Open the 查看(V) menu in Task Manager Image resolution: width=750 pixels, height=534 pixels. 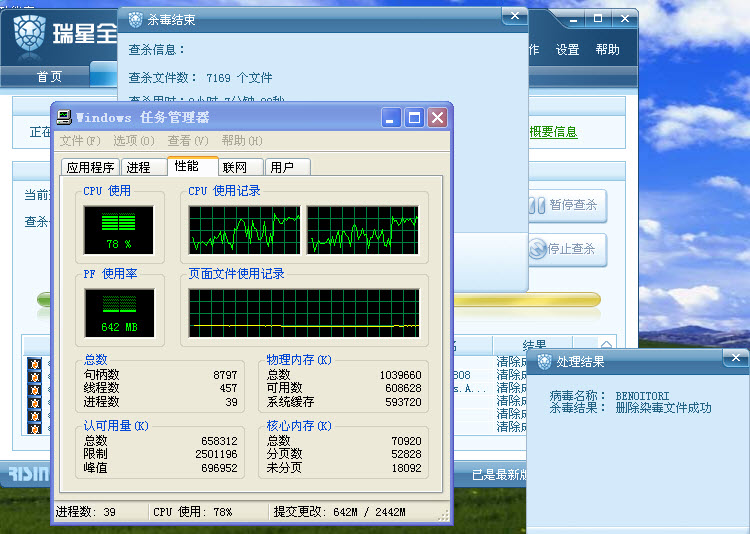pyautogui.click(x=188, y=141)
